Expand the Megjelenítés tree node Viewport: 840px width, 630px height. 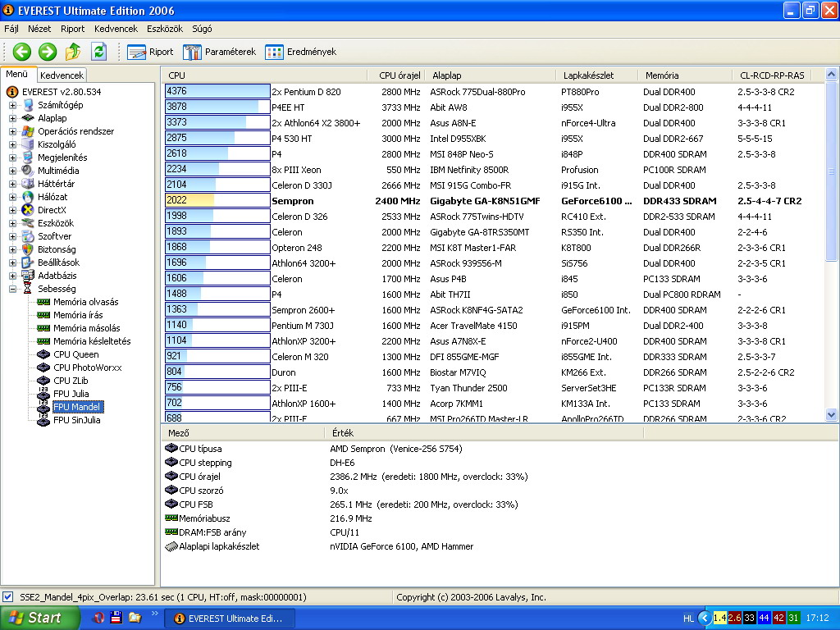tap(12, 157)
